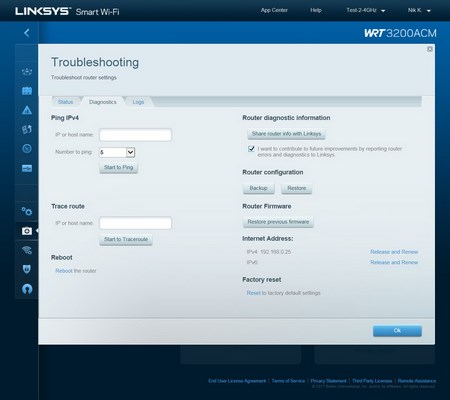Click the Ok button
450x400 pixels.
tap(397, 331)
